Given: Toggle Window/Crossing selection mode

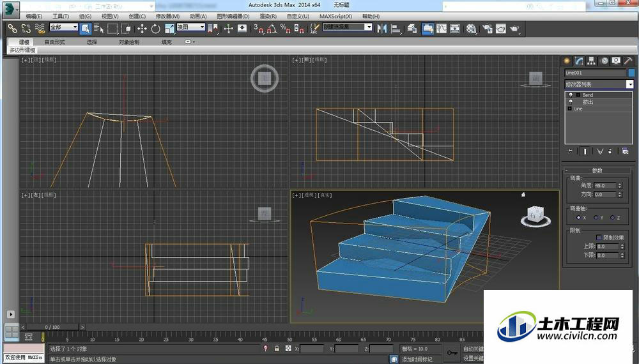Looking at the screenshot, I should [x=126, y=29].
